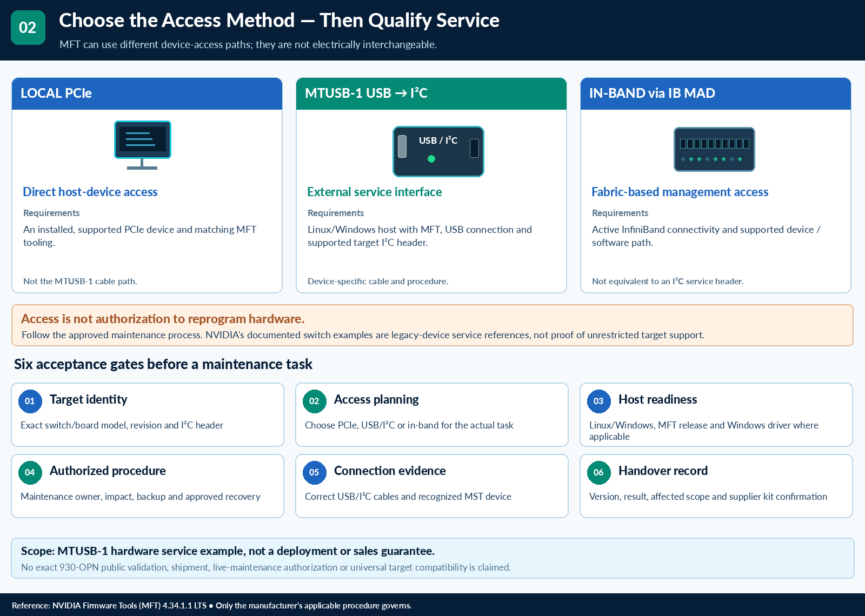The width and height of the screenshot is (865, 616).
Task: Click the Target identity gate title
Action: click(89, 399)
